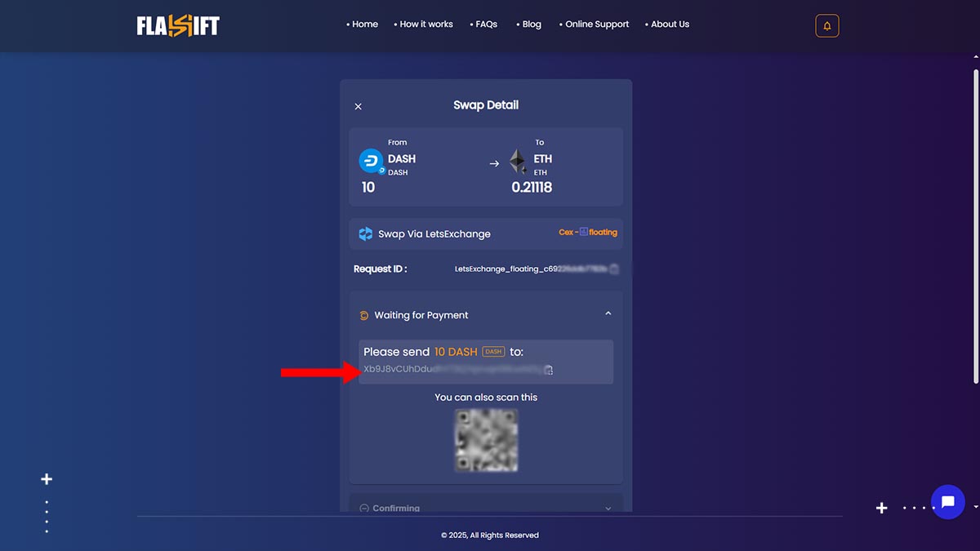
Task: Scan the QR code image for payment
Action: point(486,440)
